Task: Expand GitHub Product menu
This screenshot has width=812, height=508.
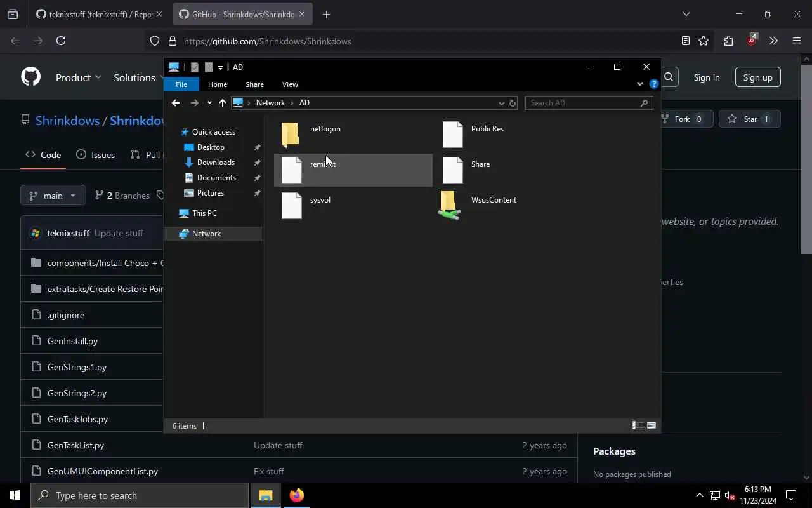Action: tap(79, 77)
